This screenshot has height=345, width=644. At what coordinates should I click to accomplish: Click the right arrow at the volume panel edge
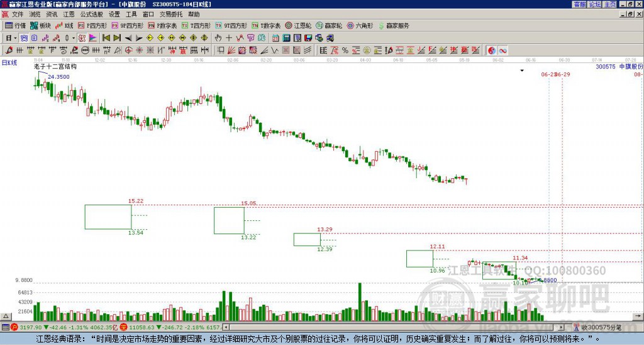click(x=638, y=316)
